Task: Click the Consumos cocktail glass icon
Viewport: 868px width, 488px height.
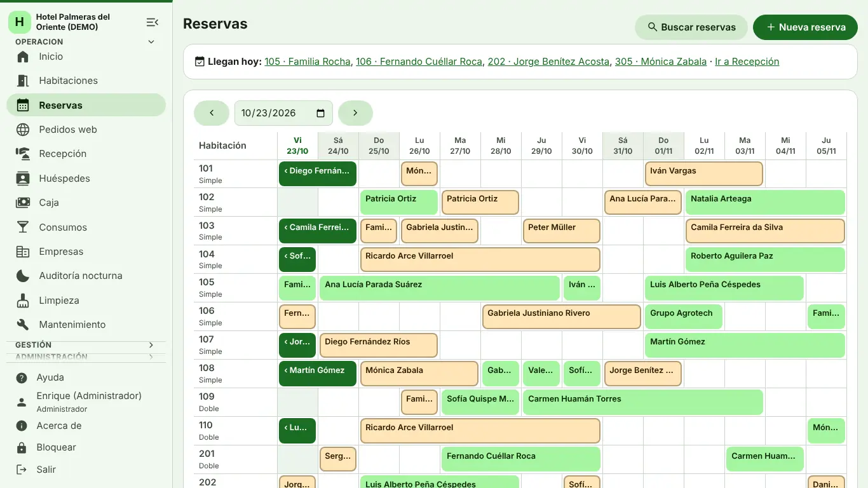Action: (x=23, y=227)
